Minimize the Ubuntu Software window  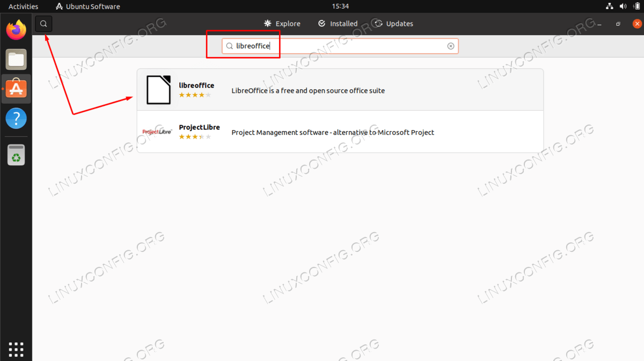coord(599,24)
